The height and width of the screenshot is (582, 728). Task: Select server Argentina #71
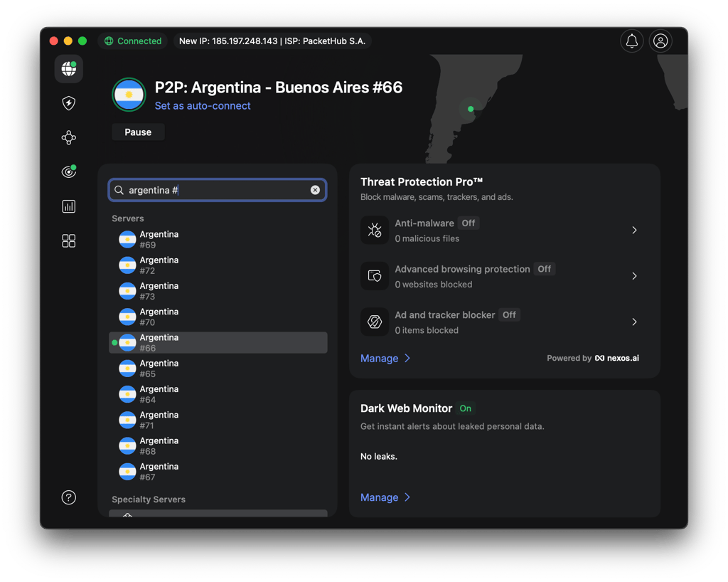218,420
